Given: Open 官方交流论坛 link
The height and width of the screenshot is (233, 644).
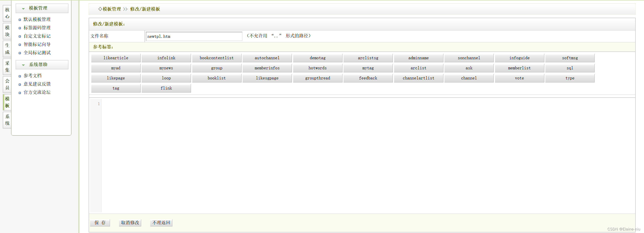Looking at the screenshot, I should 37,92.
